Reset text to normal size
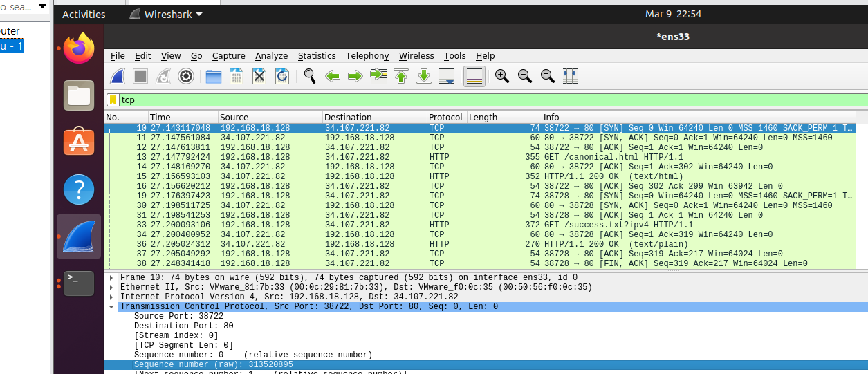 (x=548, y=76)
